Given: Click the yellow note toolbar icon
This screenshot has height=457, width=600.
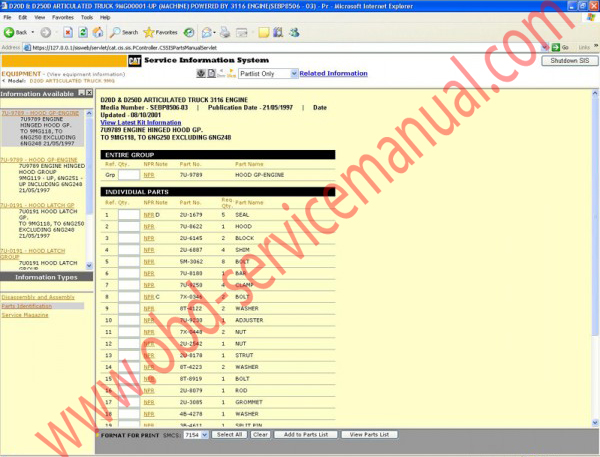Looking at the screenshot, I should [x=263, y=33].
